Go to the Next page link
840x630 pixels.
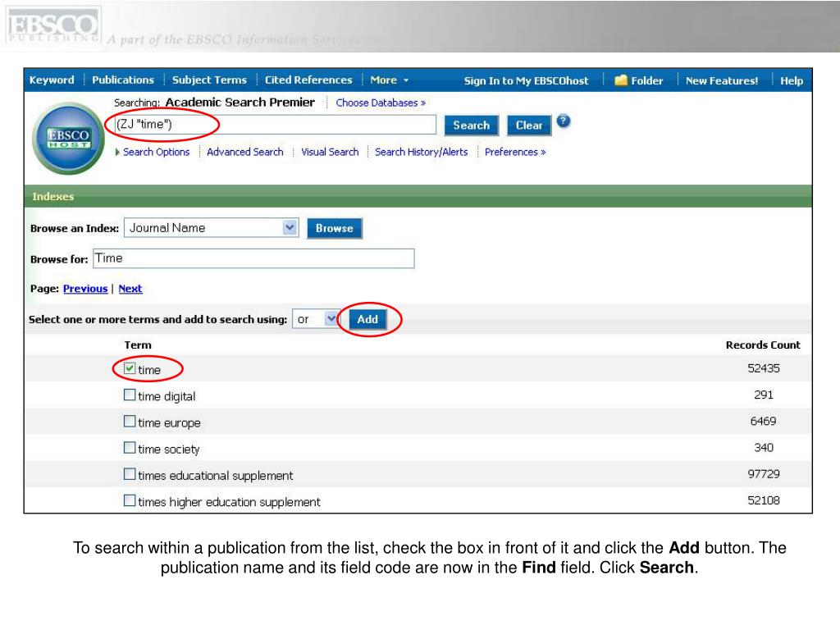(x=130, y=289)
